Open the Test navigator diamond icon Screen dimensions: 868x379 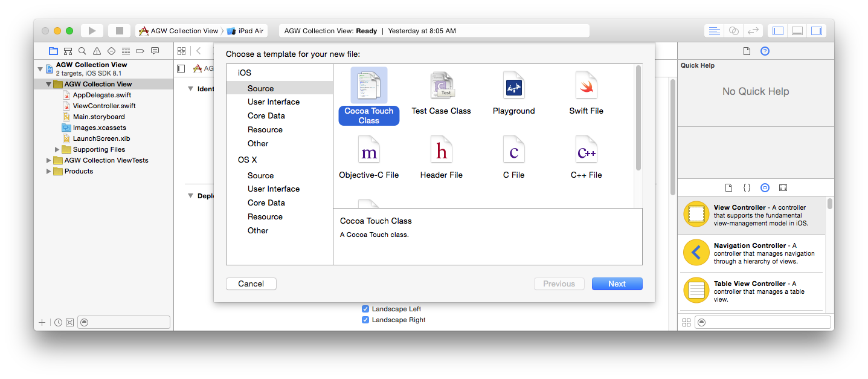111,51
